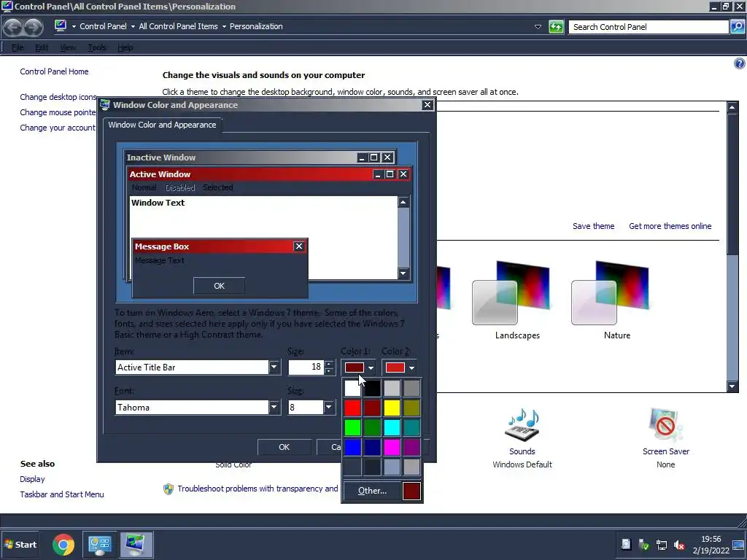The image size is (747, 560).
Task: Click OK in Window Color and Appearance dialog
Action: point(284,447)
